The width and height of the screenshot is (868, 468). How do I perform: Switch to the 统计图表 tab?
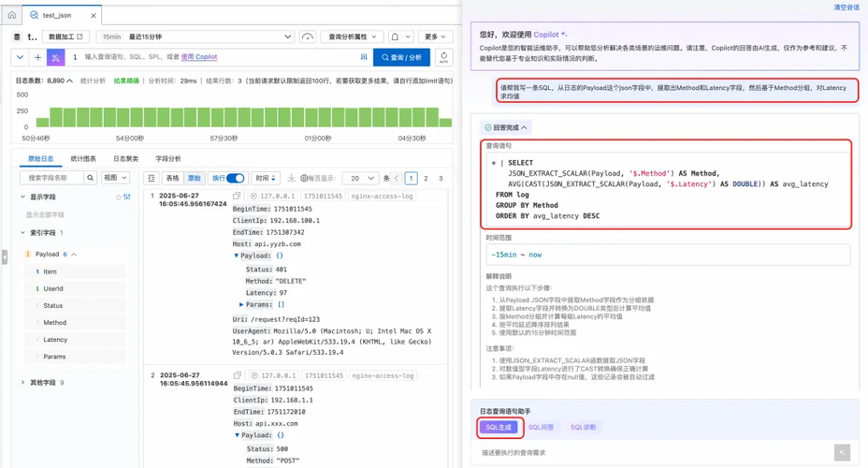pyautogui.click(x=83, y=159)
